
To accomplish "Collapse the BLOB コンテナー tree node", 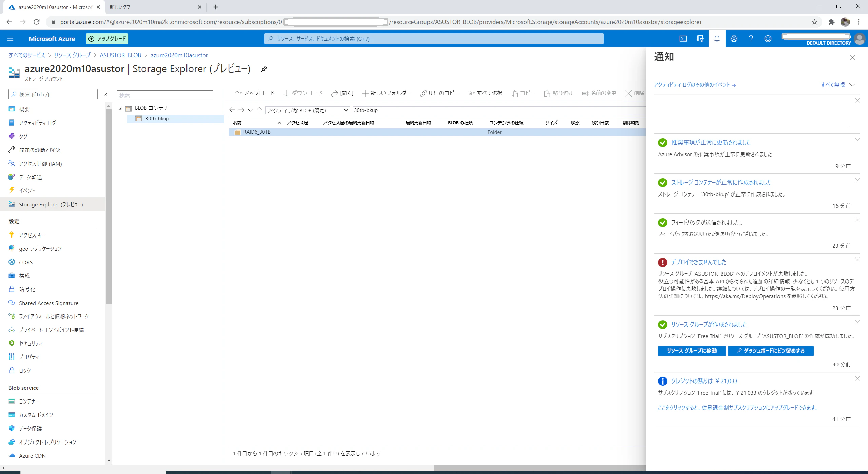I will click(x=120, y=108).
